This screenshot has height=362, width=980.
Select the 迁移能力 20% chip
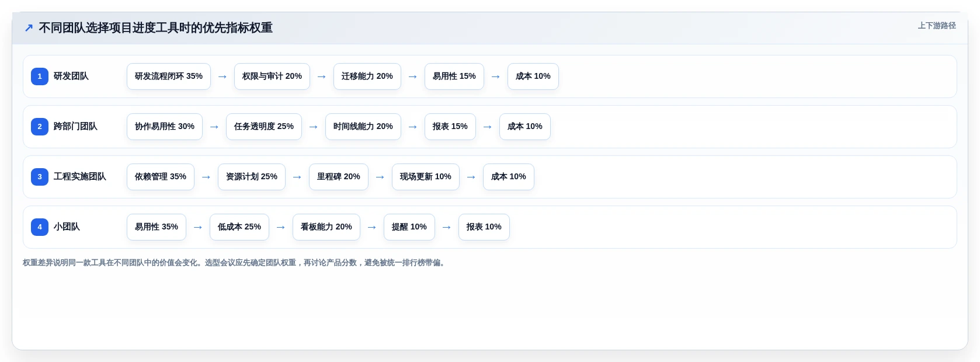(367, 76)
